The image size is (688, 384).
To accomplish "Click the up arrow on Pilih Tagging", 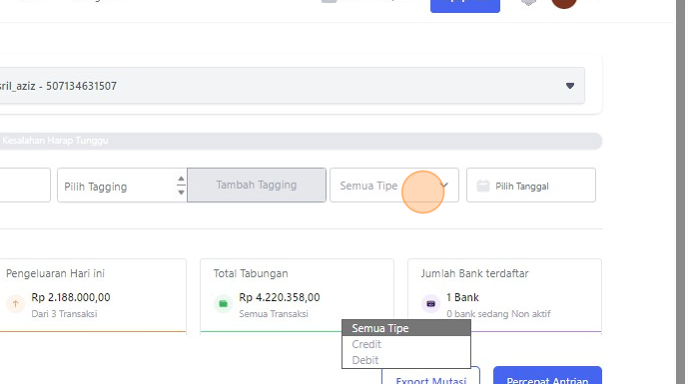I will tap(181, 179).
